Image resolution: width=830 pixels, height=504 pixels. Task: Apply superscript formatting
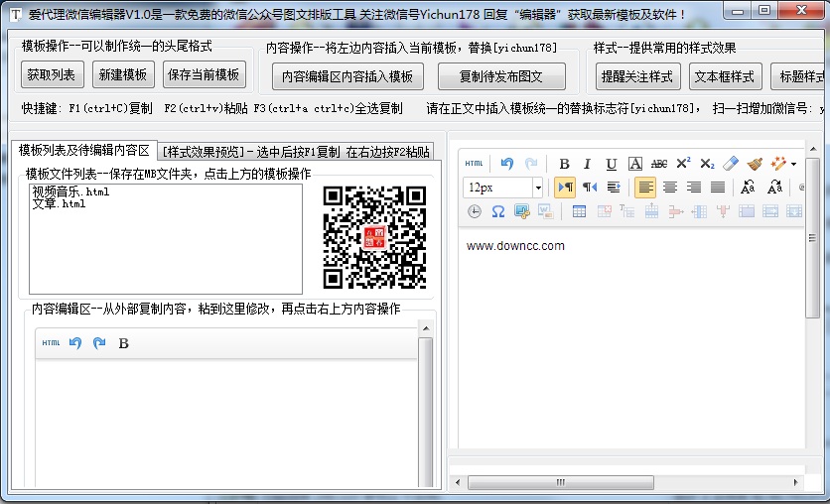(x=683, y=163)
